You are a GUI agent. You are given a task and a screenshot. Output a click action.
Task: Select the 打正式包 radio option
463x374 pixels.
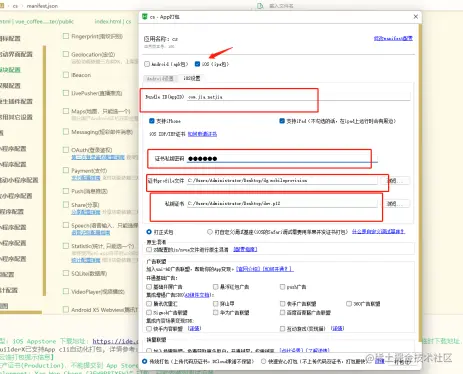click(x=149, y=232)
